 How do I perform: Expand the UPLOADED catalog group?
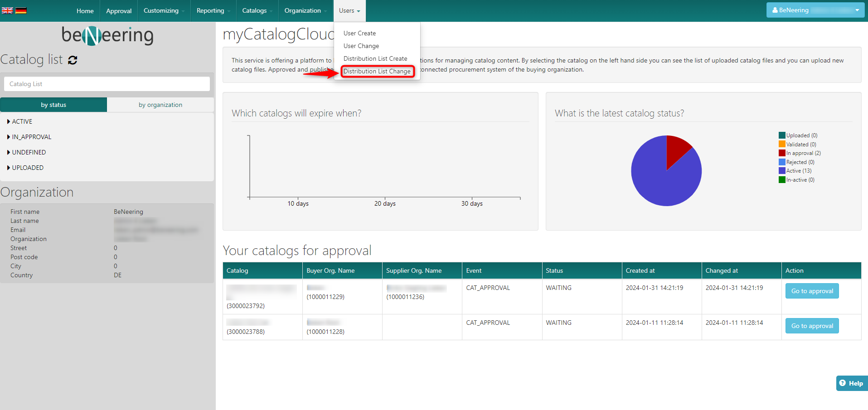27,168
